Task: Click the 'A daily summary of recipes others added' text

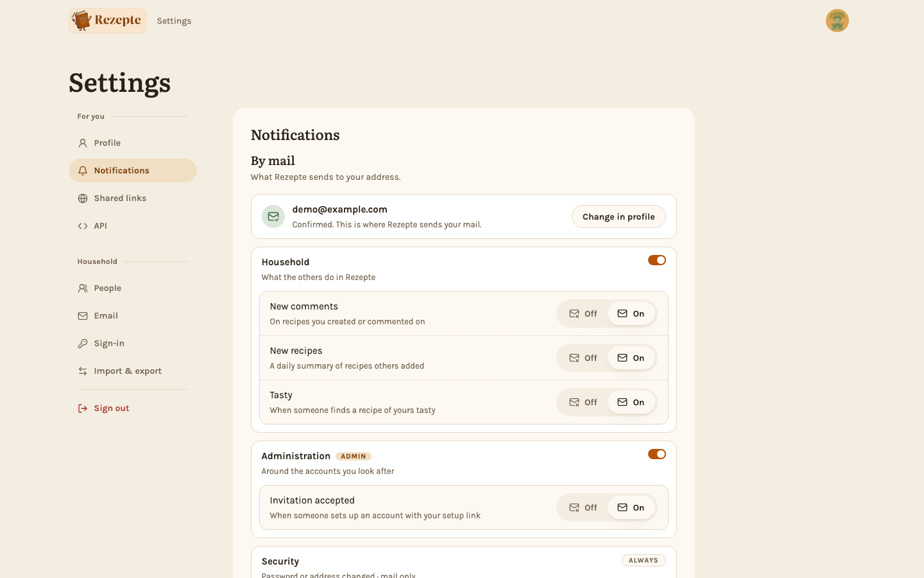Action: tap(347, 366)
